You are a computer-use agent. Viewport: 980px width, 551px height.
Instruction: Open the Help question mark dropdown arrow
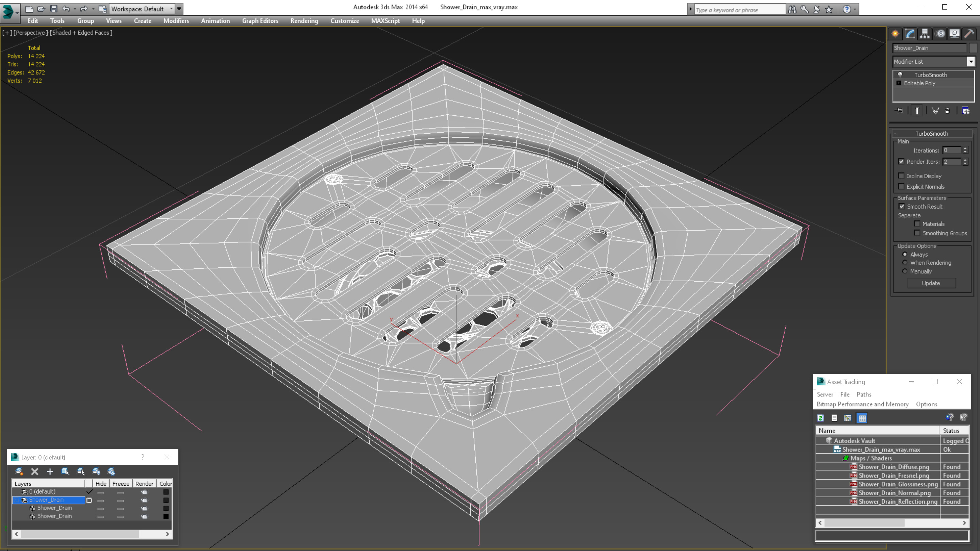click(x=855, y=9)
